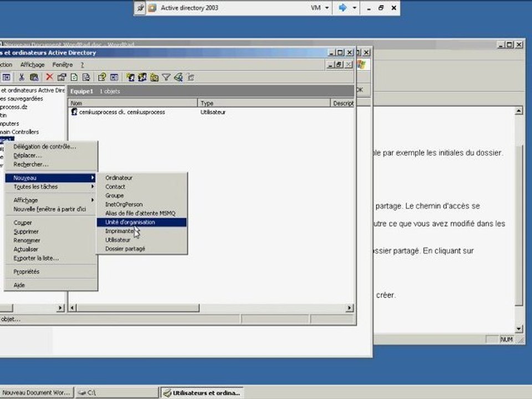Click the new organizational unit toolbar icon
The width and height of the screenshot is (532, 399).
click(155, 78)
